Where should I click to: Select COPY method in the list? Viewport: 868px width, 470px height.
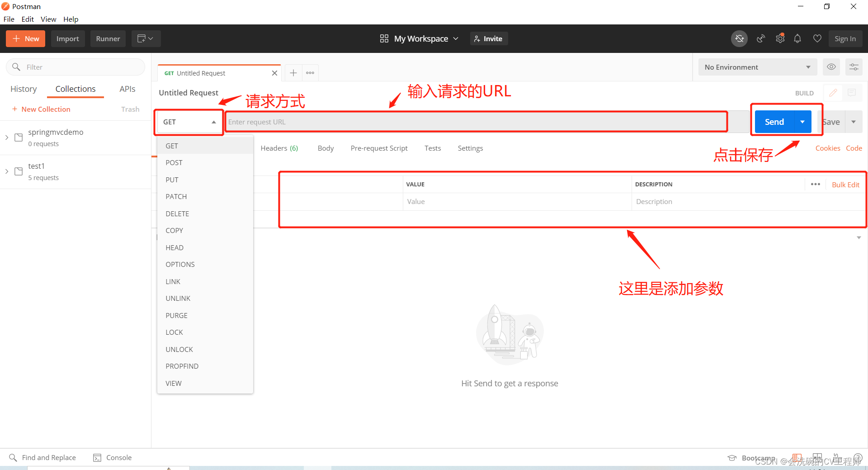pyautogui.click(x=205, y=231)
